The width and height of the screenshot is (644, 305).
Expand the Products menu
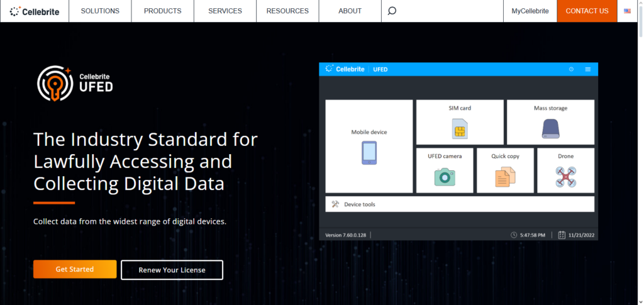point(162,11)
